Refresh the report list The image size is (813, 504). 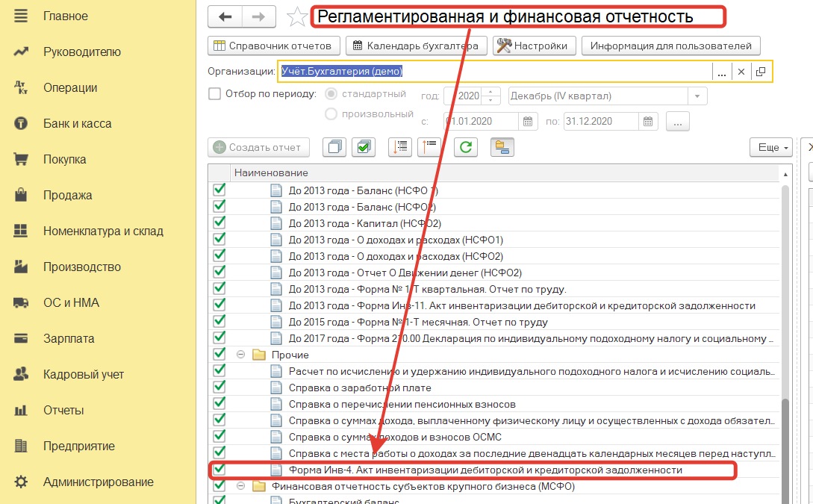pos(466,147)
